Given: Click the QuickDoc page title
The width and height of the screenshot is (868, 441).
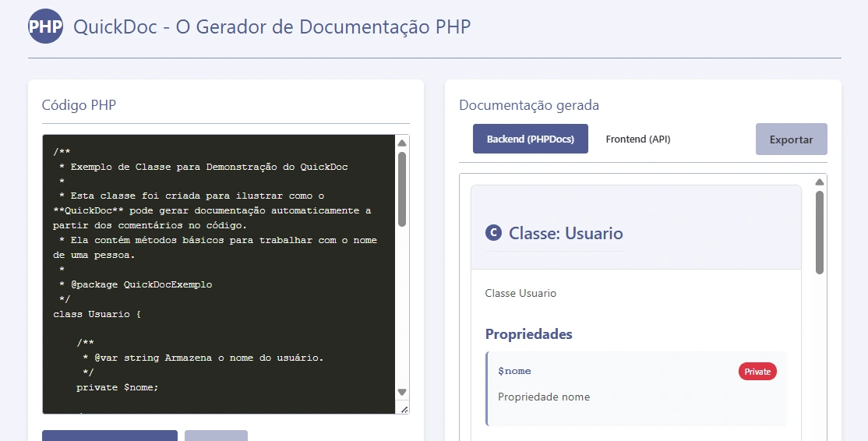Looking at the screenshot, I should point(272,26).
